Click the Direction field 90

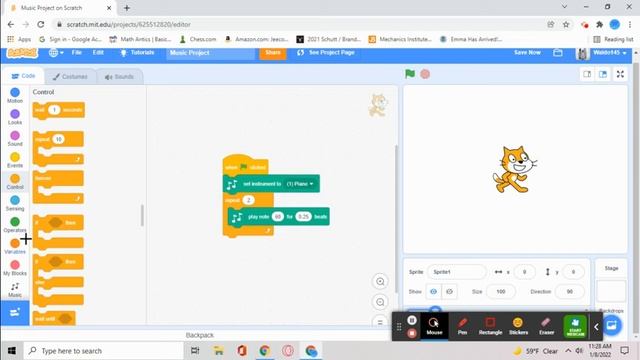[x=569, y=291]
